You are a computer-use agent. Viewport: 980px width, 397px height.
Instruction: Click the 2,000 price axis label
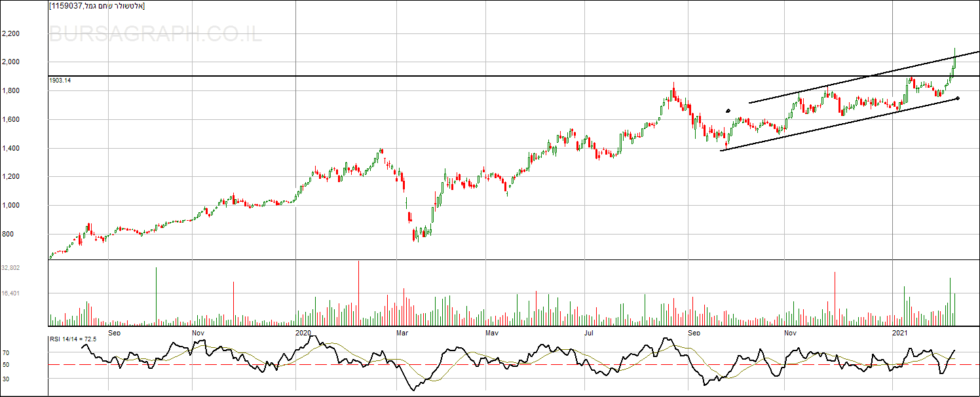10,62
